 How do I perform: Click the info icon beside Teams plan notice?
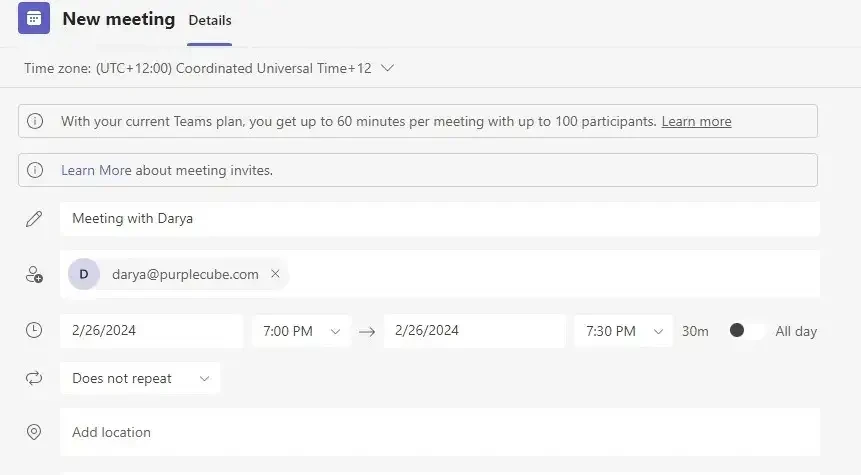(x=35, y=121)
